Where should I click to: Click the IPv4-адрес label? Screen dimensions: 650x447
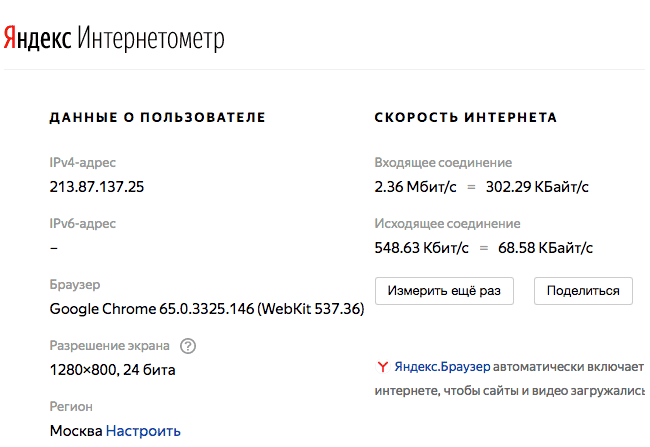82,163
